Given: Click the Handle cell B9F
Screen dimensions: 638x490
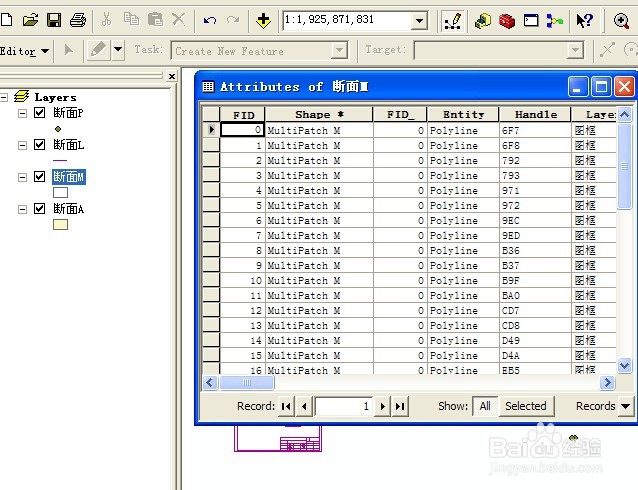Looking at the screenshot, I should tap(535, 280).
